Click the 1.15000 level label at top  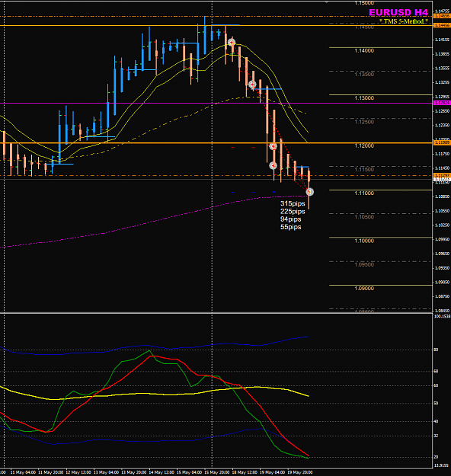tap(364, 3)
